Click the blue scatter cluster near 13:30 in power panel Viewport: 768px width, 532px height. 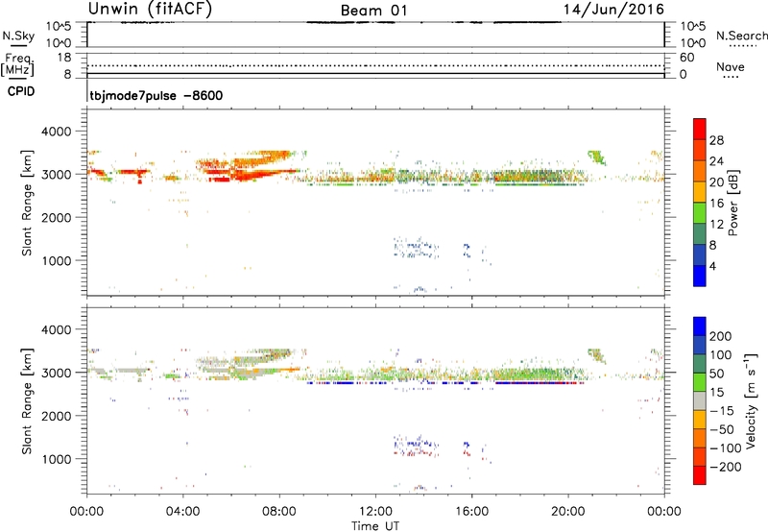(x=416, y=248)
